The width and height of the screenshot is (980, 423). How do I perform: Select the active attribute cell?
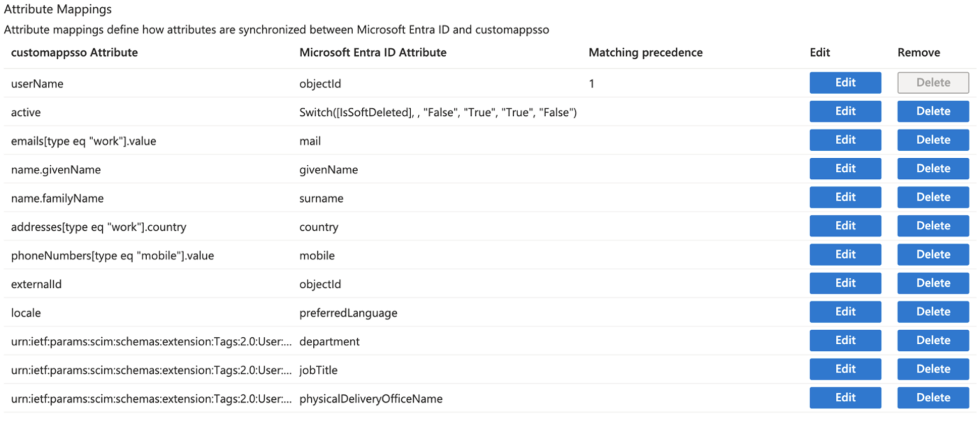click(26, 112)
